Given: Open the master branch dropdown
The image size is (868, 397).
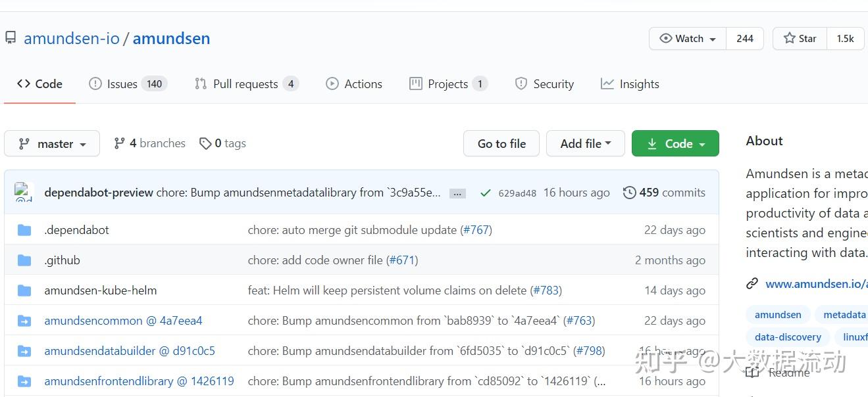Looking at the screenshot, I should 52,143.
